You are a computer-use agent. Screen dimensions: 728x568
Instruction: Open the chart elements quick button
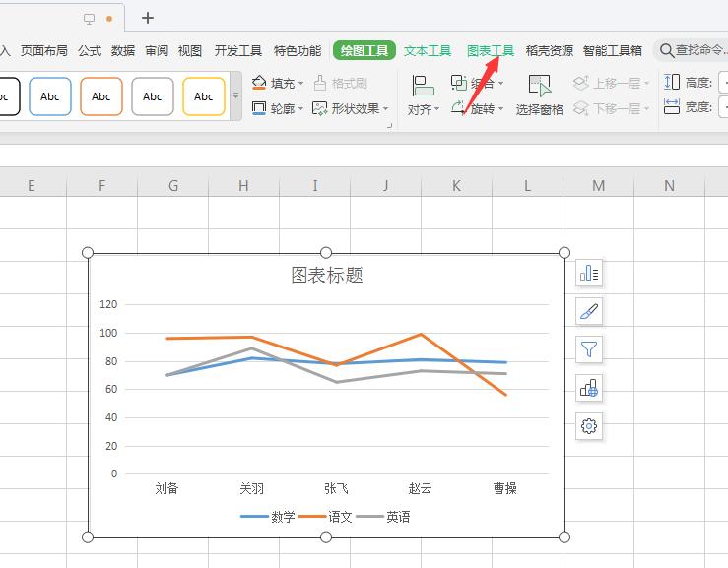(x=589, y=273)
